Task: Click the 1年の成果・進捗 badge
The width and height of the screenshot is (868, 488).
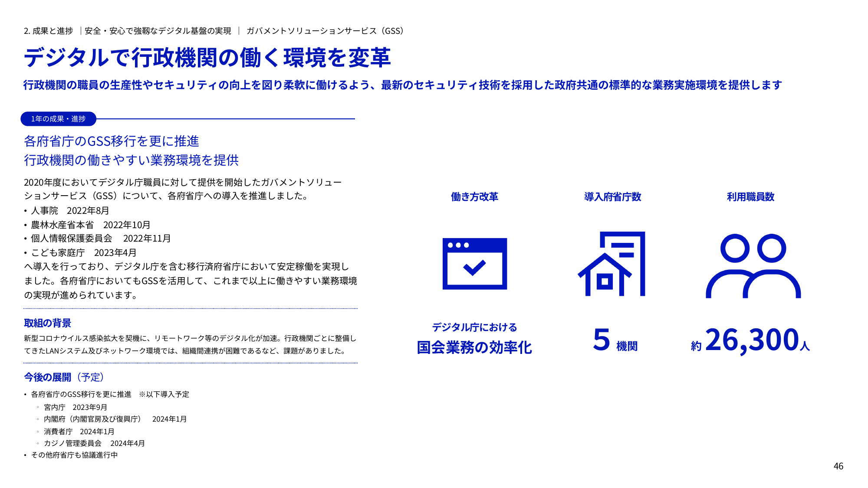Action: click(x=58, y=118)
